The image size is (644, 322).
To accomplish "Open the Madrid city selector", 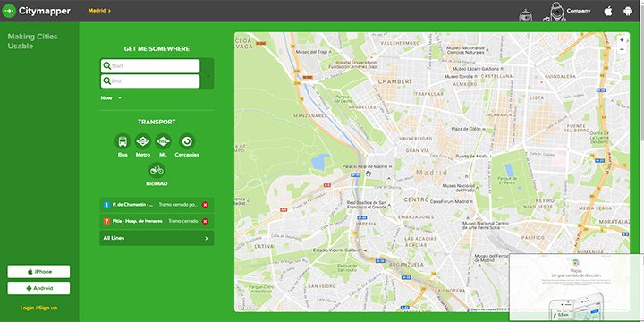I will 99,11.
